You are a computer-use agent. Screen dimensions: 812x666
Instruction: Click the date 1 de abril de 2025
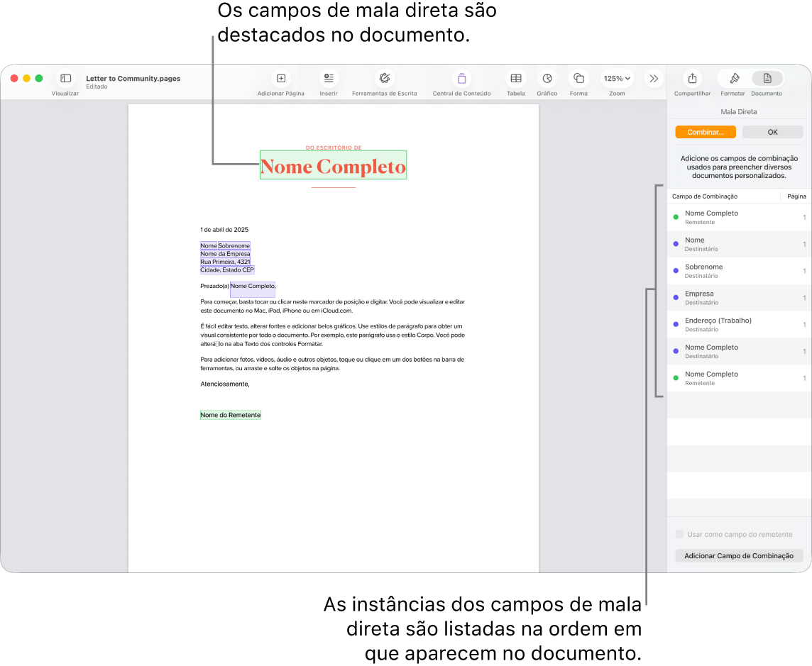click(224, 230)
